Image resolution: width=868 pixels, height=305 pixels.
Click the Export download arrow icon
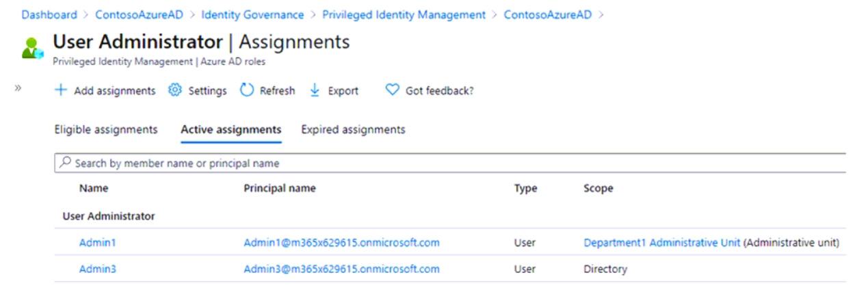pos(315,91)
